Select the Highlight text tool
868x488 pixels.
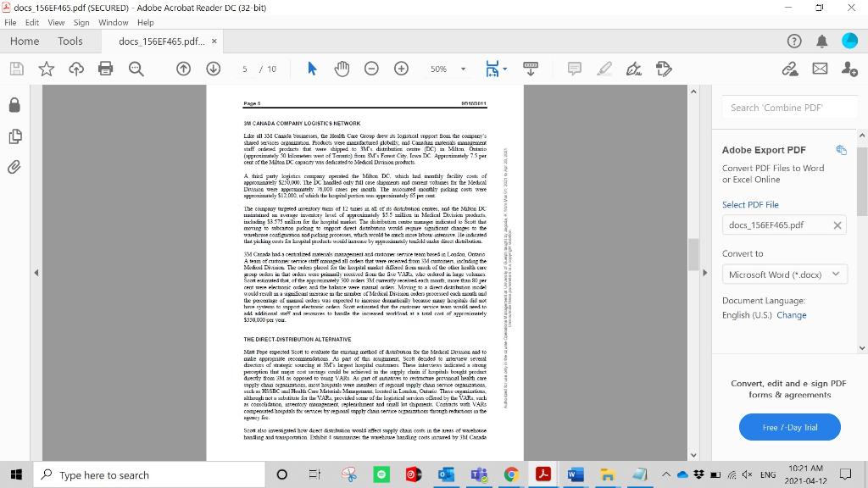[x=604, y=69]
